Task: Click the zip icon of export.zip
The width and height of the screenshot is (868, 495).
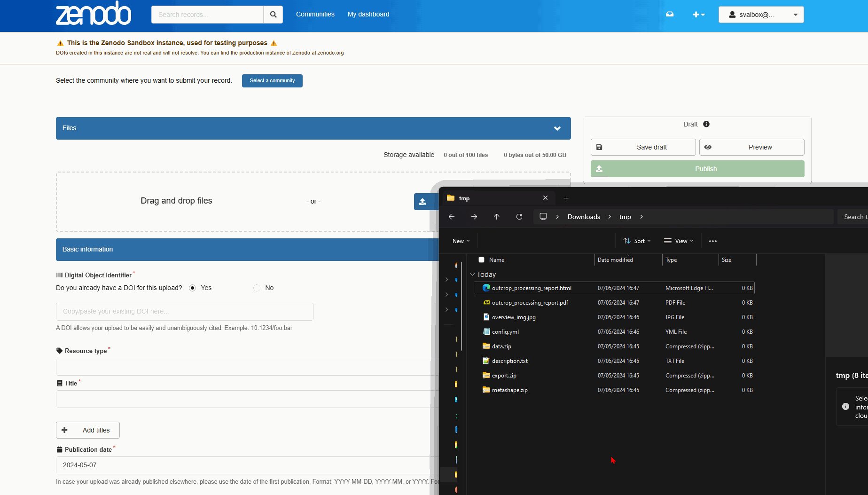Action: (x=486, y=375)
